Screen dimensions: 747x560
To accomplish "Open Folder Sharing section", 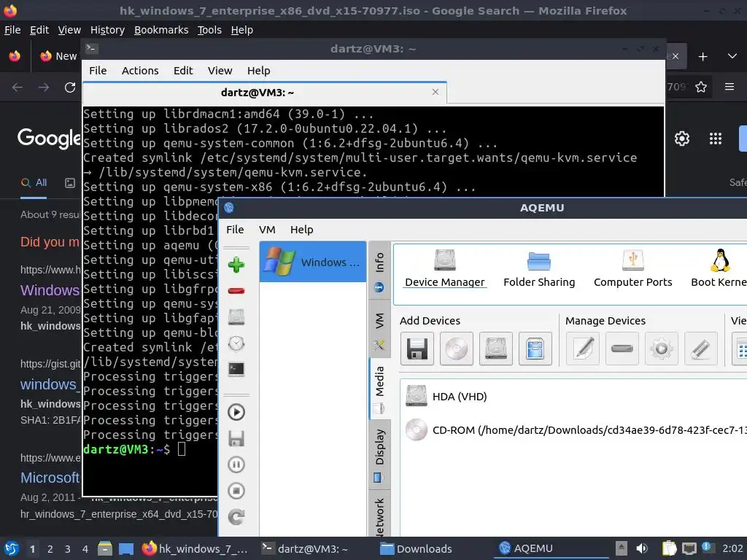I will coord(539,269).
